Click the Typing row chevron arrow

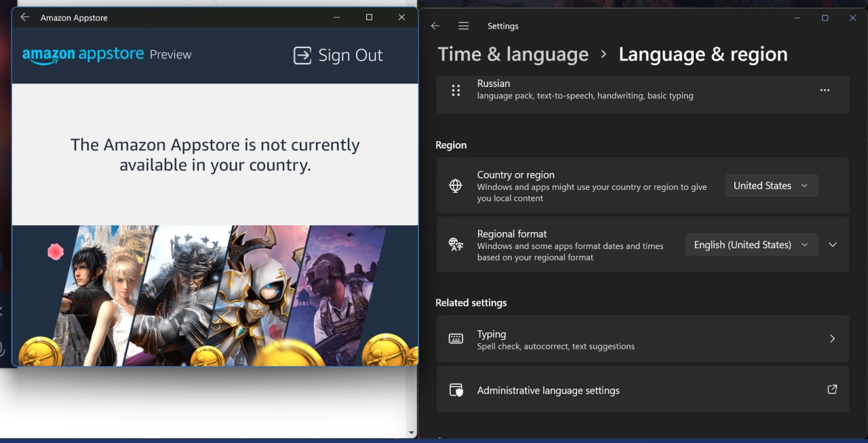coord(833,339)
